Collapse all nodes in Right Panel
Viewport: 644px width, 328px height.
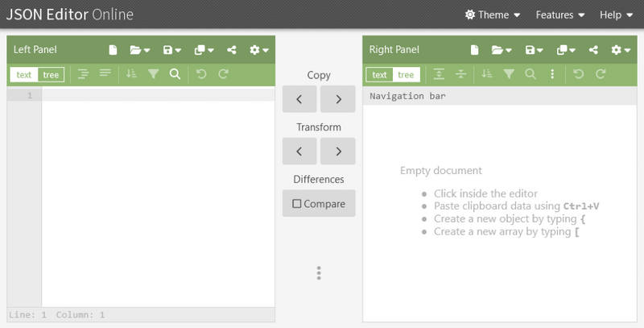pos(460,74)
